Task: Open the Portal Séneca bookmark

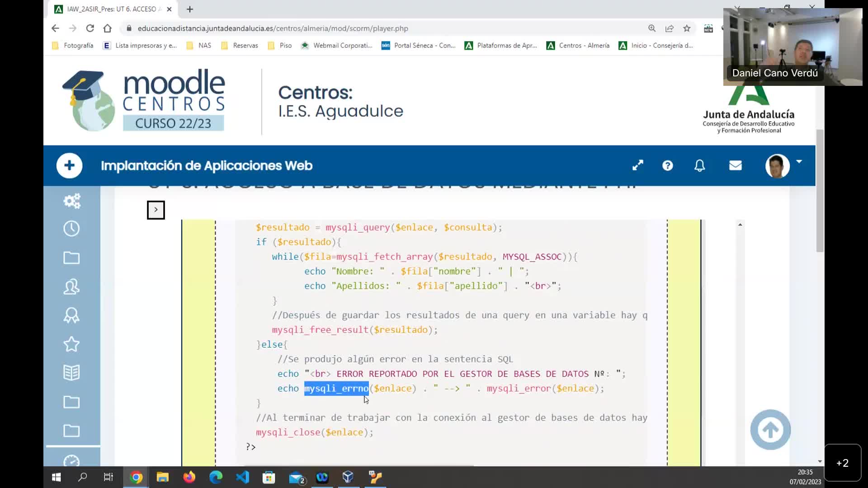Action: [418, 46]
